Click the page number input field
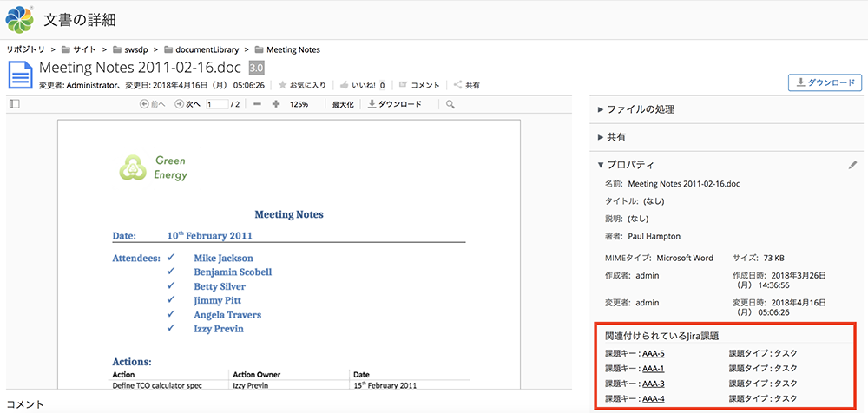 pyautogui.click(x=217, y=104)
